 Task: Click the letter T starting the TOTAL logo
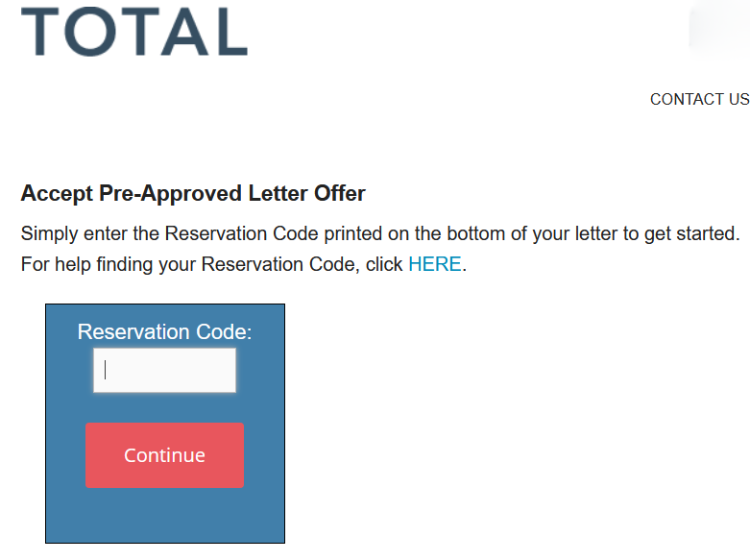click(40, 32)
